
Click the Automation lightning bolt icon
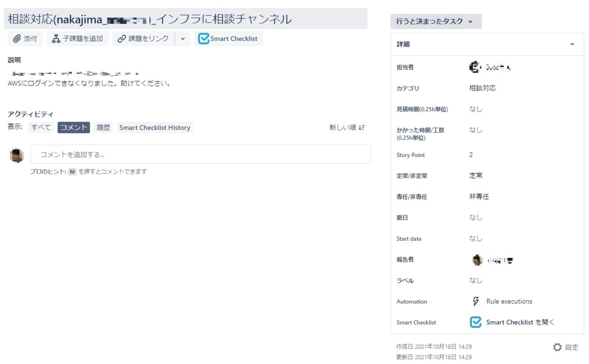click(476, 301)
